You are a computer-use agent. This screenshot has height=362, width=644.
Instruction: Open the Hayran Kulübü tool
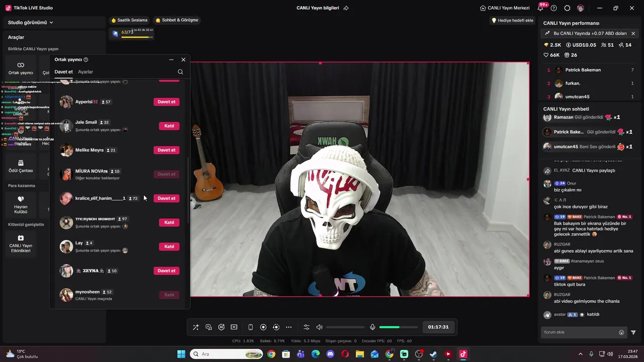[x=21, y=205]
